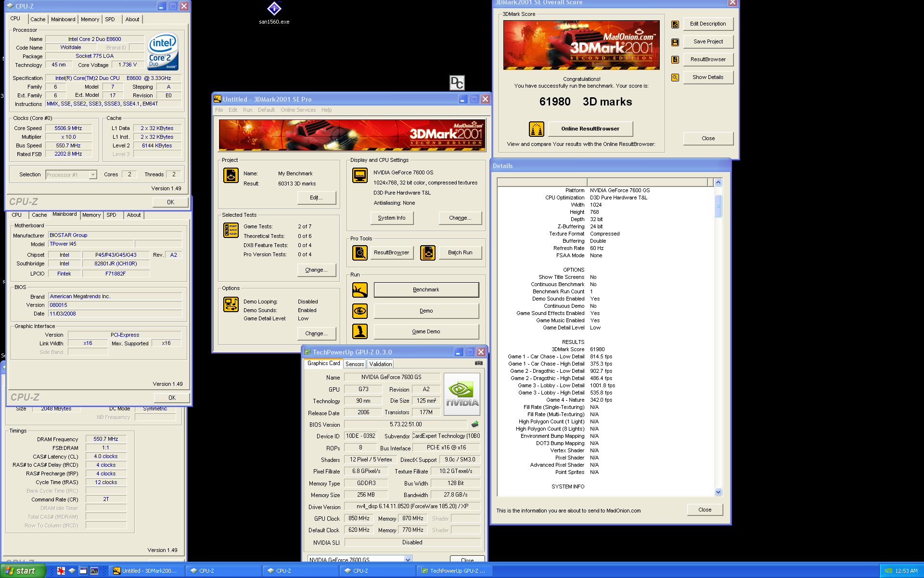Click the Change... button in the Options section
Screen dimensions: 924x578
(x=316, y=334)
